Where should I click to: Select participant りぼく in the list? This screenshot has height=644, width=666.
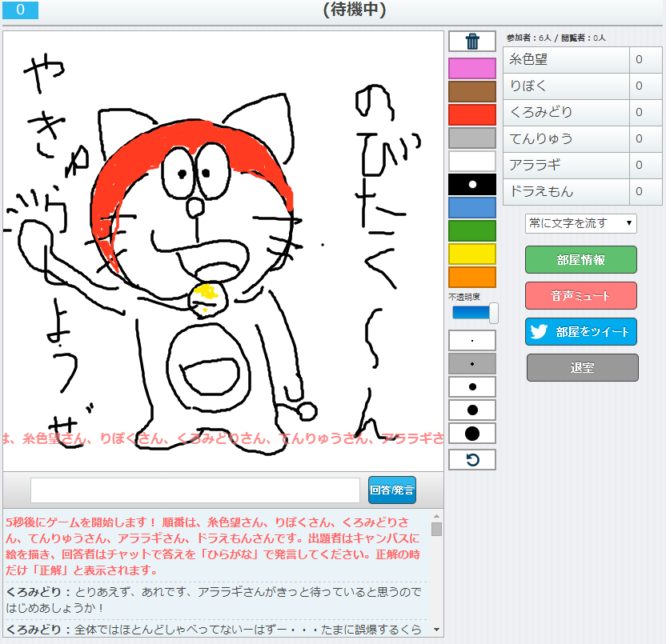pos(582,86)
